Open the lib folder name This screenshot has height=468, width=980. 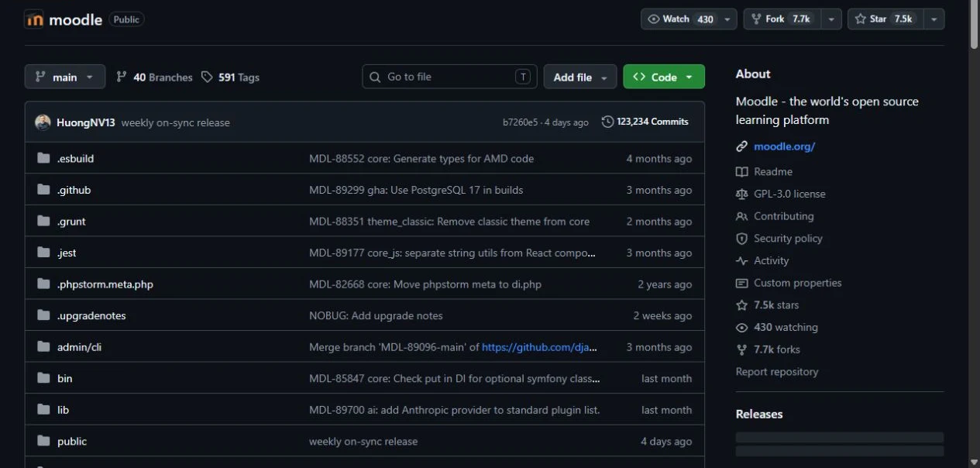(63, 410)
